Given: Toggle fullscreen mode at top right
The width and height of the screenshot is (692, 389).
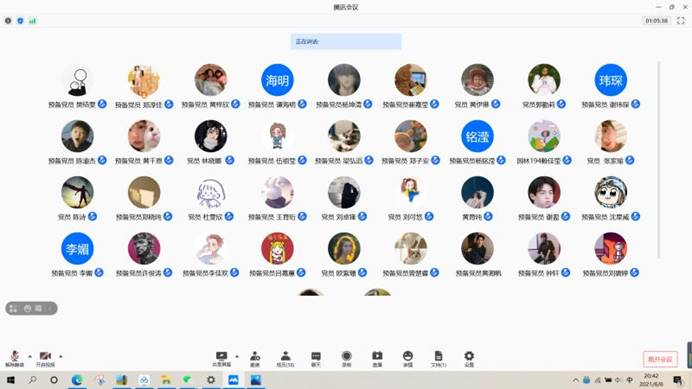Looking at the screenshot, I should click(x=681, y=21).
